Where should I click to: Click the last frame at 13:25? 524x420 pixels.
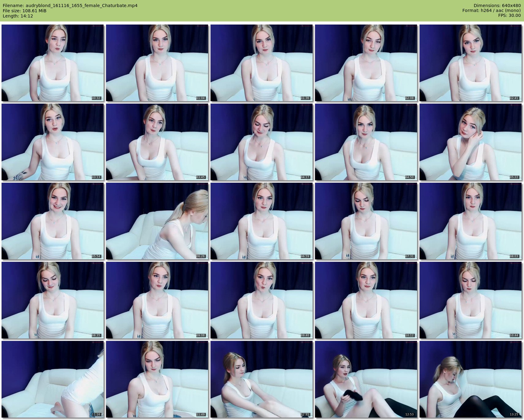[x=470, y=379]
